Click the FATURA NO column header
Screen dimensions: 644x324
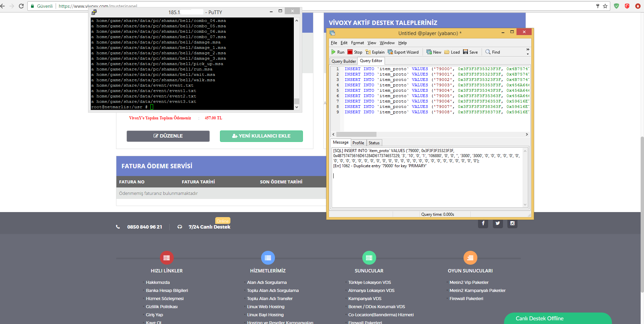[x=132, y=182]
